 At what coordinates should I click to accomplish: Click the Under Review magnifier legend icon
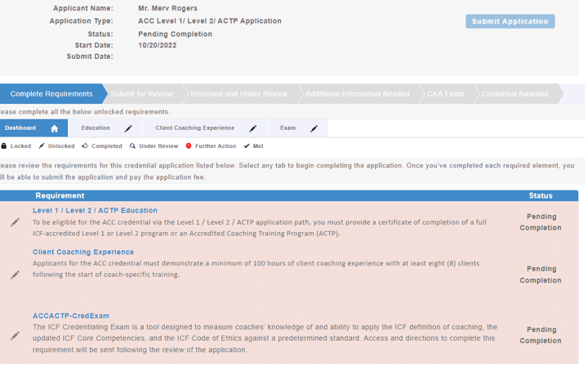click(132, 146)
